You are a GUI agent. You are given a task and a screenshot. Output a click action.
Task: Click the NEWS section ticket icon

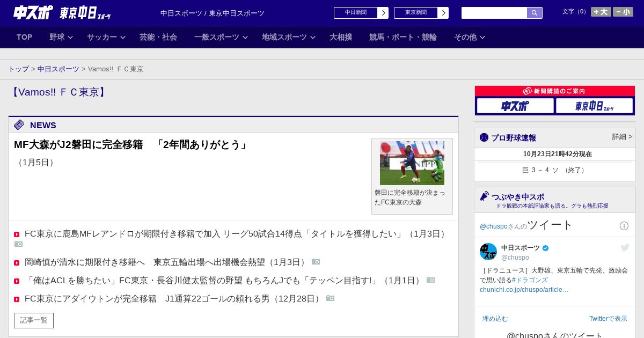19,125
